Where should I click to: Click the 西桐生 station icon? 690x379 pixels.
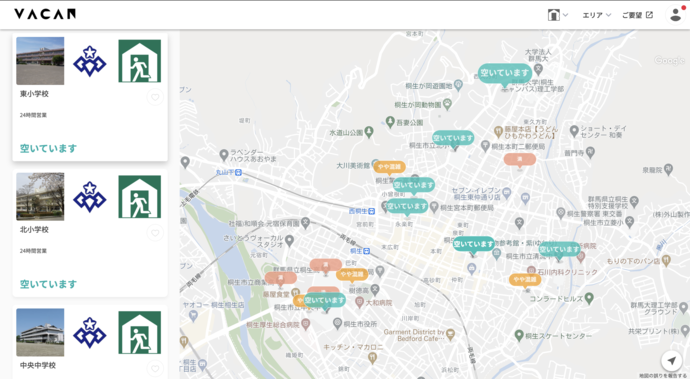pos(371,211)
